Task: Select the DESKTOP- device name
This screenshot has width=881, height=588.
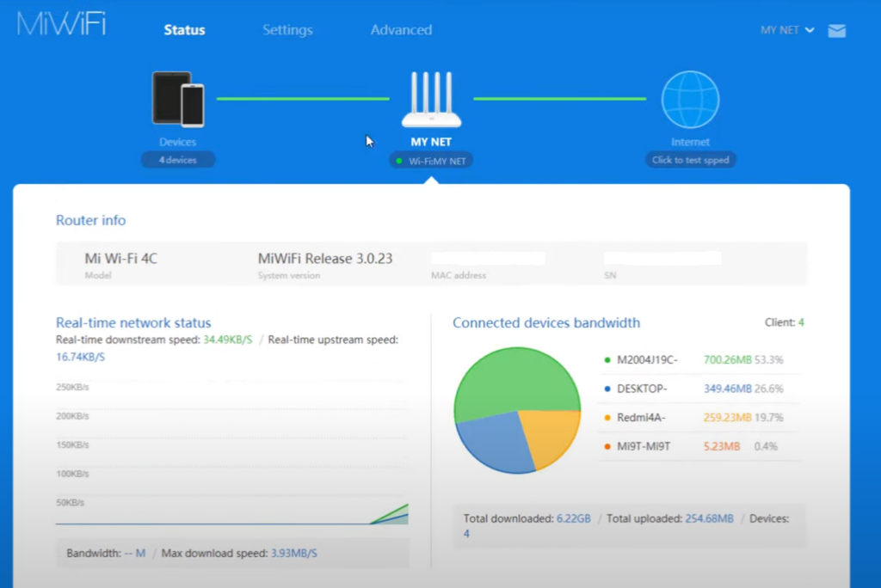Action: 642,389
